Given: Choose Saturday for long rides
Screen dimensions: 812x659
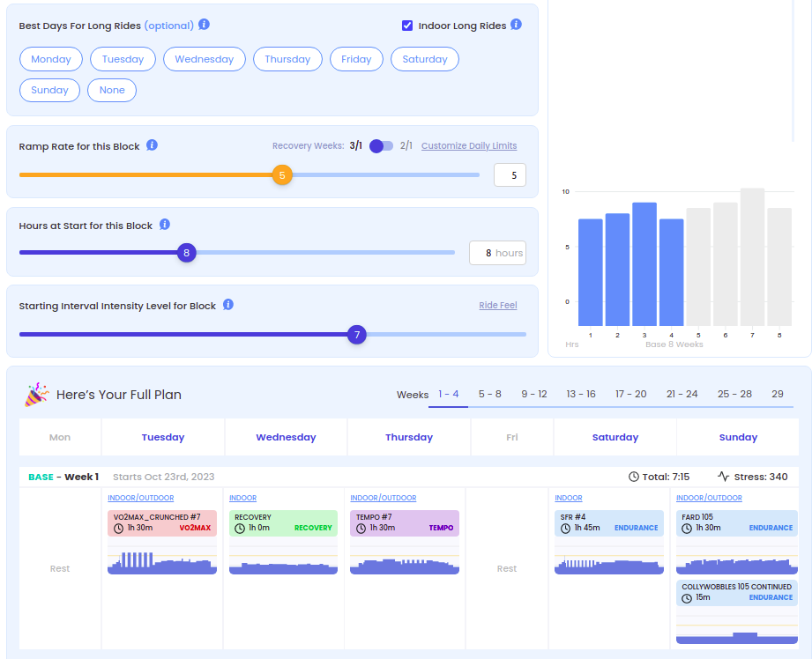Looking at the screenshot, I should (x=425, y=59).
